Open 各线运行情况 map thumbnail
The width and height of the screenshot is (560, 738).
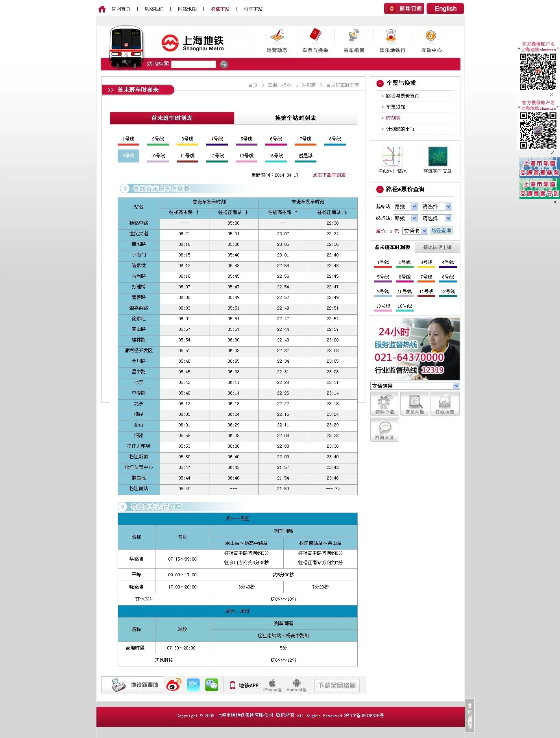pos(392,157)
